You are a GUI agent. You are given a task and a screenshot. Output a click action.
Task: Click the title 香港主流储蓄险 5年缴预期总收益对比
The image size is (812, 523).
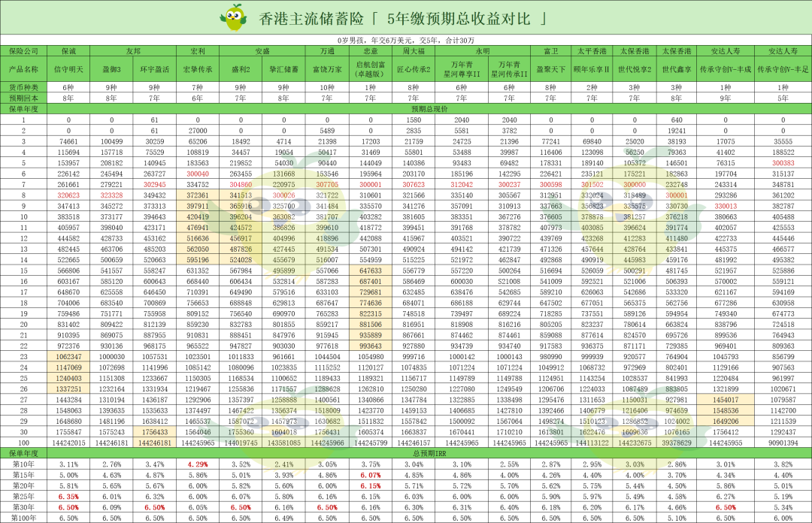pyautogui.click(x=402, y=17)
